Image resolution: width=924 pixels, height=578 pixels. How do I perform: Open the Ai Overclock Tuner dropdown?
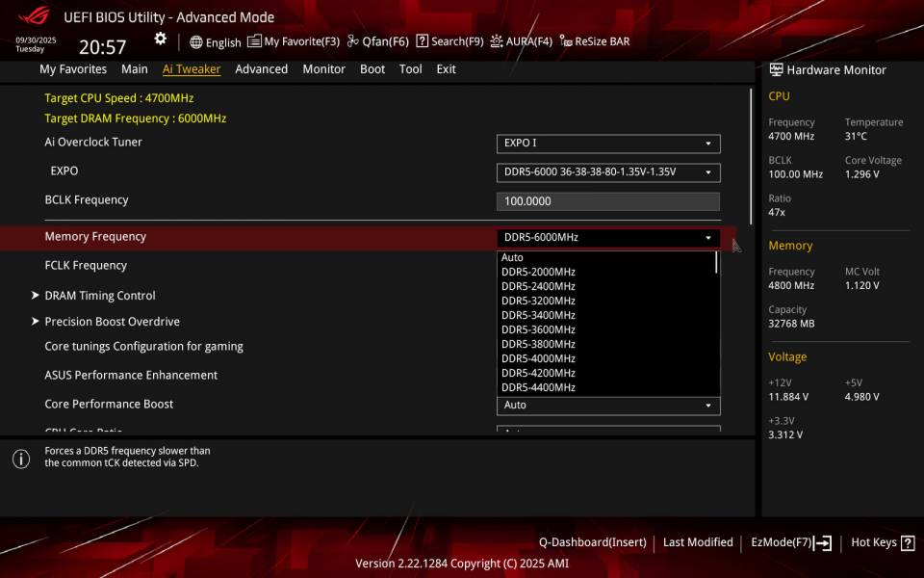[x=608, y=143]
